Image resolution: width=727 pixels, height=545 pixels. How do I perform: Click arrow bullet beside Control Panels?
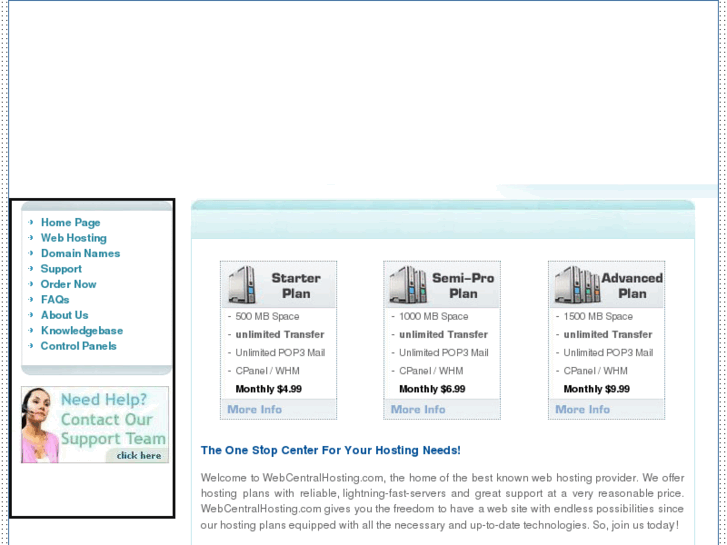[x=31, y=346]
